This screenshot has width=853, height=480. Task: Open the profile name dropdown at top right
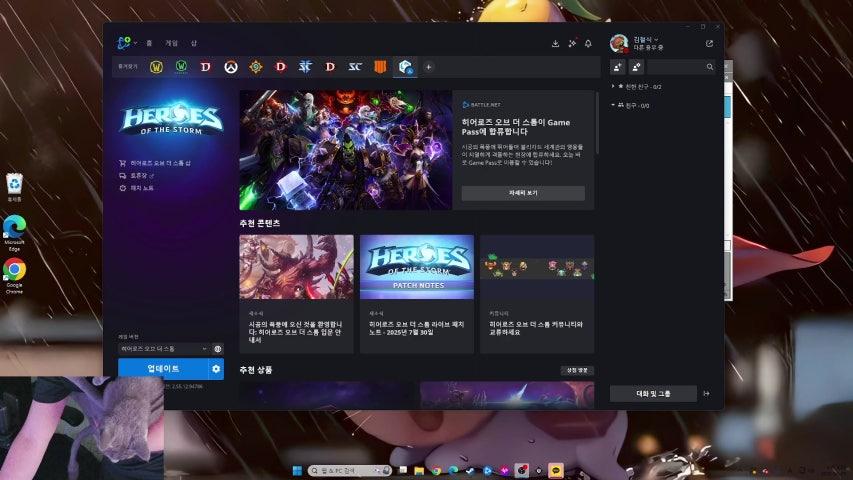(646, 39)
